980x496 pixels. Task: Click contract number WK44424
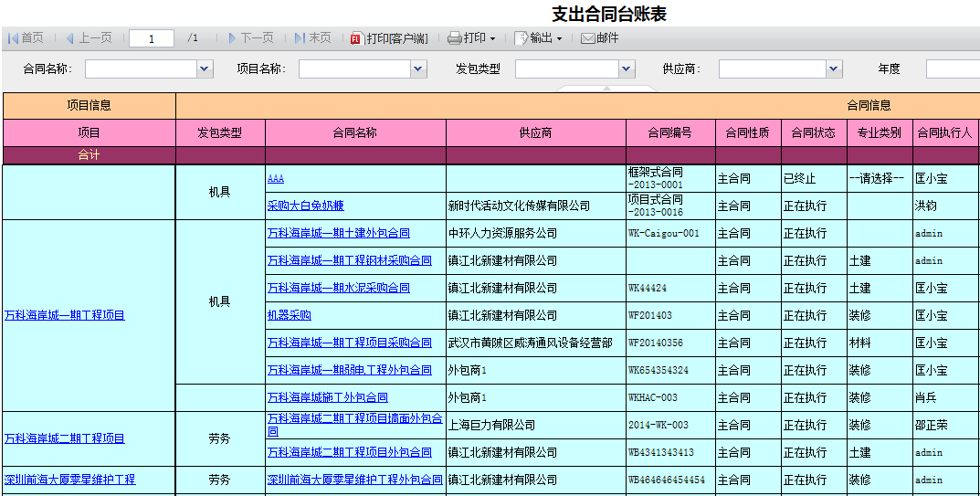click(x=648, y=289)
